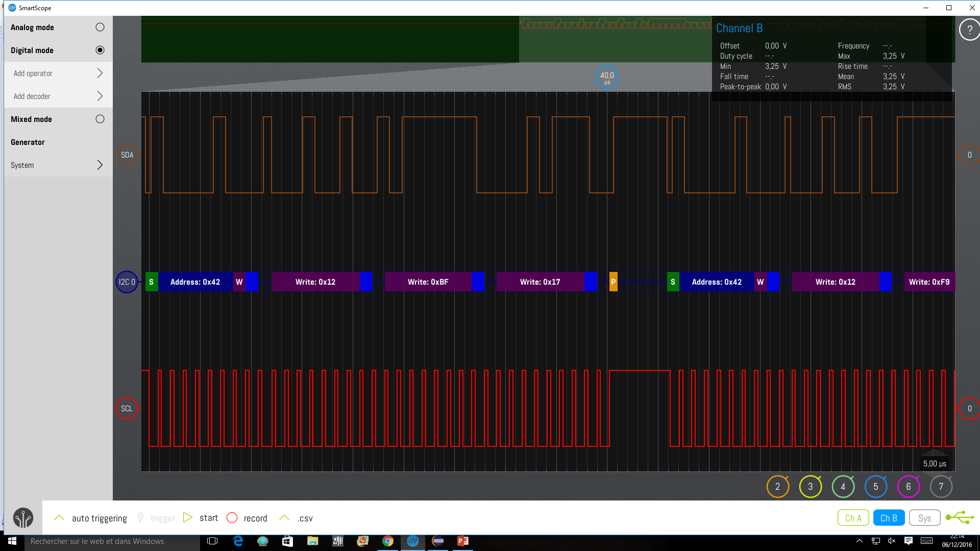Open Windows Store from taskbar

(287, 541)
